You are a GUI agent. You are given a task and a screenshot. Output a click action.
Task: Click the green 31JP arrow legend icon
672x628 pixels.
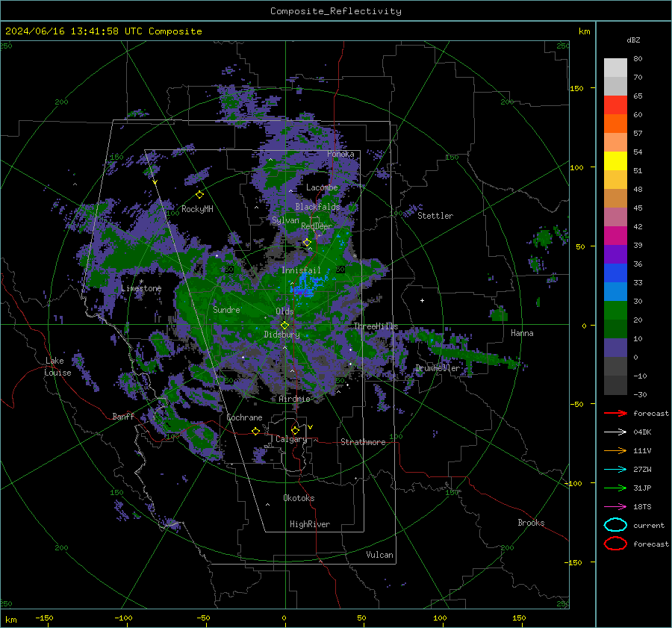pos(615,488)
